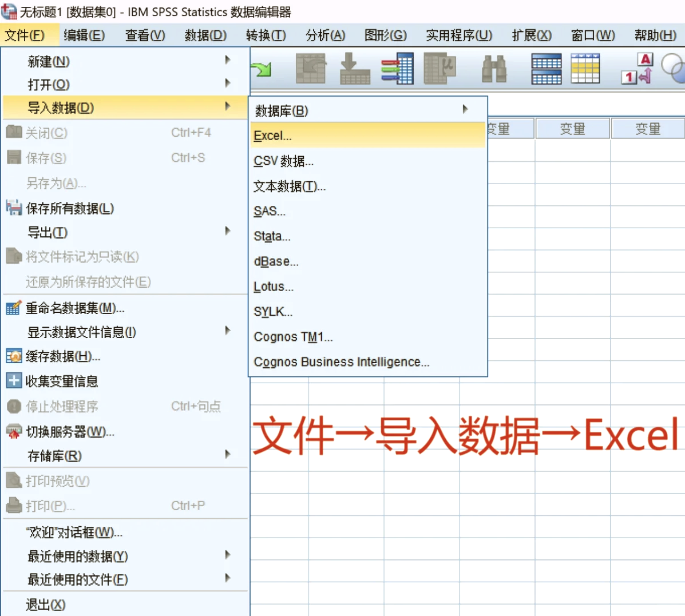Click the rightmost 变量 column header
The width and height of the screenshot is (685, 616).
pos(648,128)
